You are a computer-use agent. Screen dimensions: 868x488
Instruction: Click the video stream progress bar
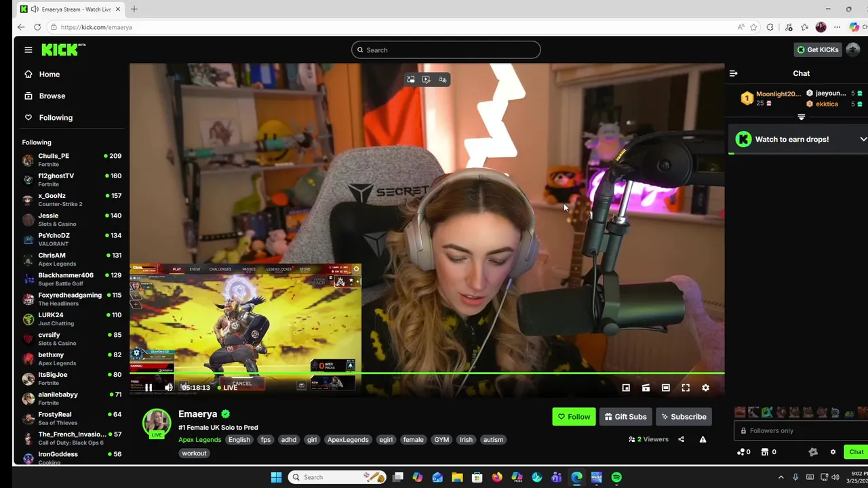427,373
